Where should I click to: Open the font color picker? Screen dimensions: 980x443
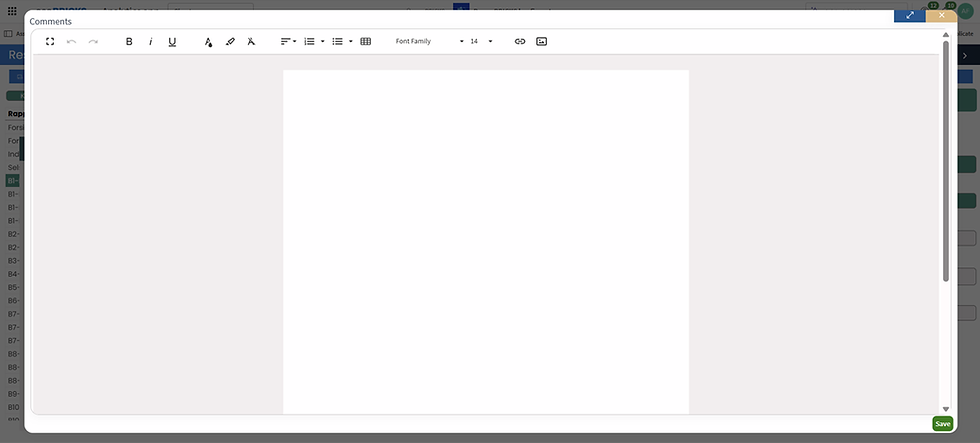[209, 41]
